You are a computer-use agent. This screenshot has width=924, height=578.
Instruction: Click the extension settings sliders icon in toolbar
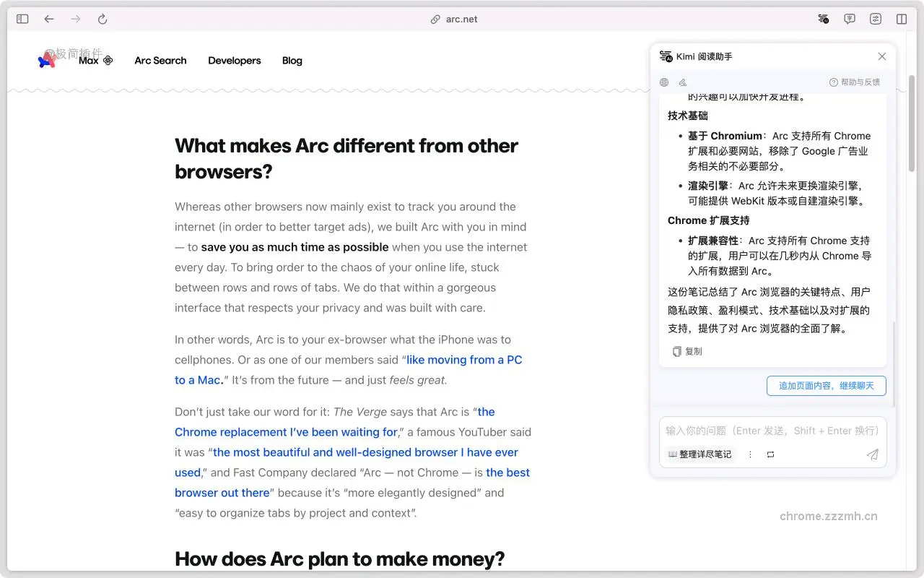point(876,19)
